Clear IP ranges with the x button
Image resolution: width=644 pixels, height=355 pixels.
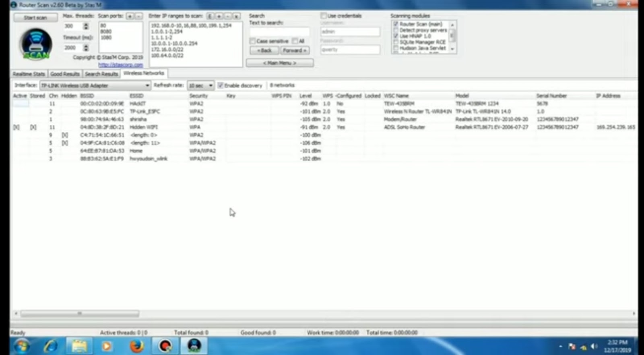click(237, 16)
